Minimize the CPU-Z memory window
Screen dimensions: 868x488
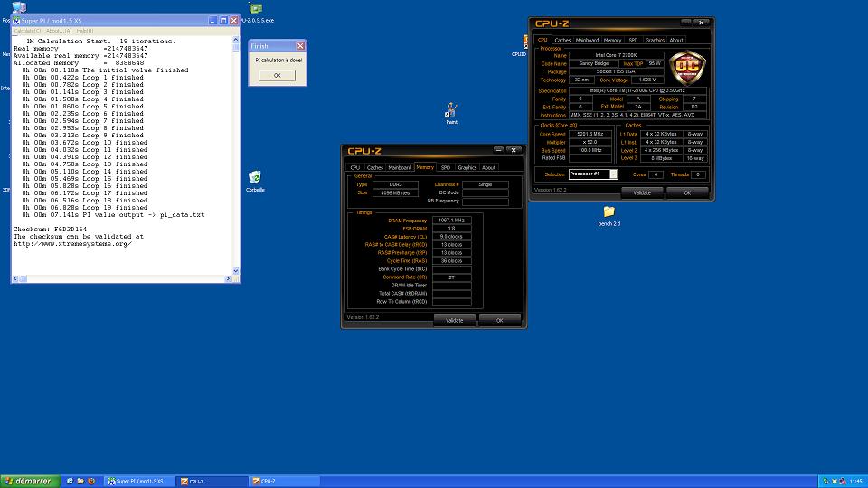pyautogui.click(x=498, y=150)
